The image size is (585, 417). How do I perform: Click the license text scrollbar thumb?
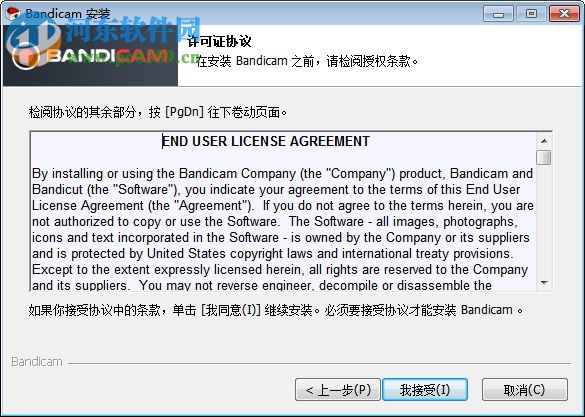click(544, 157)
